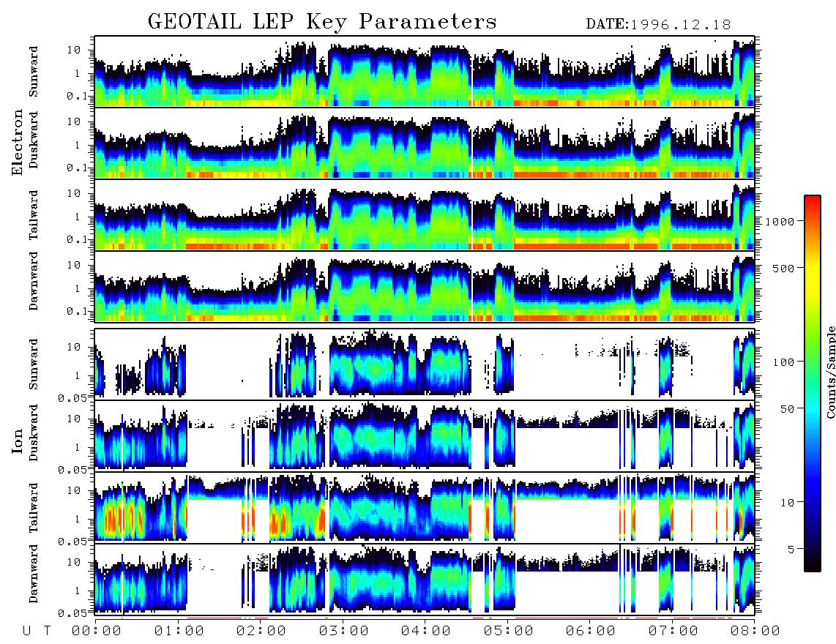Click the 06:00 time tick label
This screenshot has width=836, height=644.
click(x=591, y=632)
